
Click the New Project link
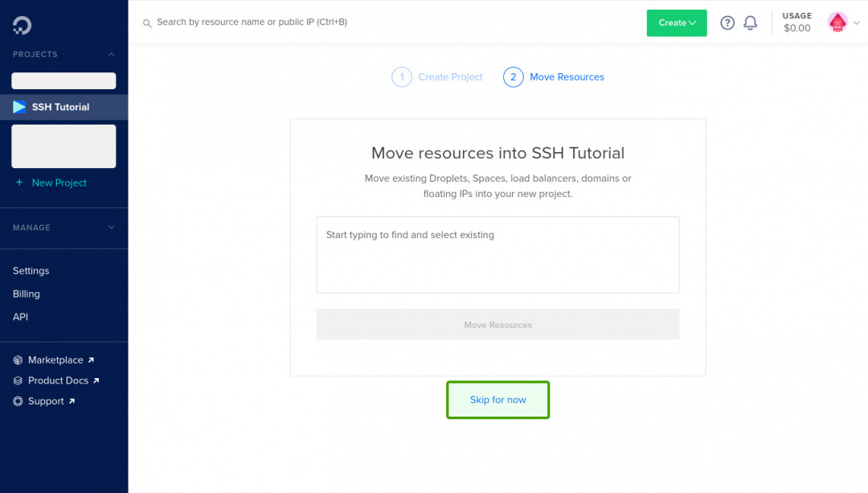tap(59, 183)
